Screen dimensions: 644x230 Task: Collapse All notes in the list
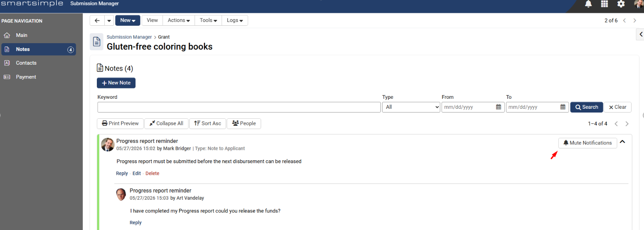tap(166, 123)
